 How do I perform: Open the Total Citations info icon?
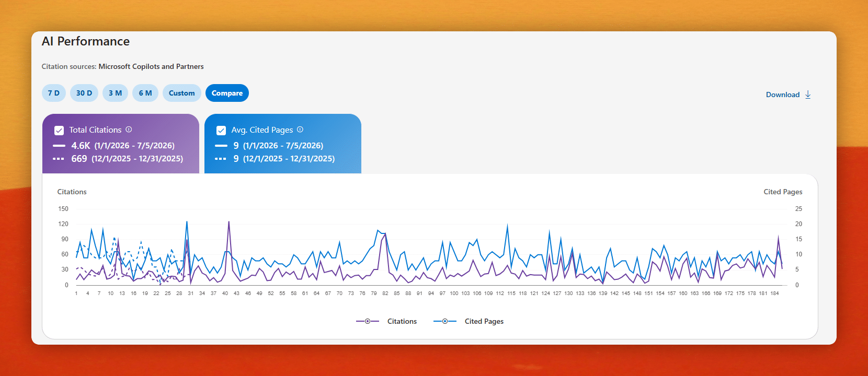(x=129, y=130)
